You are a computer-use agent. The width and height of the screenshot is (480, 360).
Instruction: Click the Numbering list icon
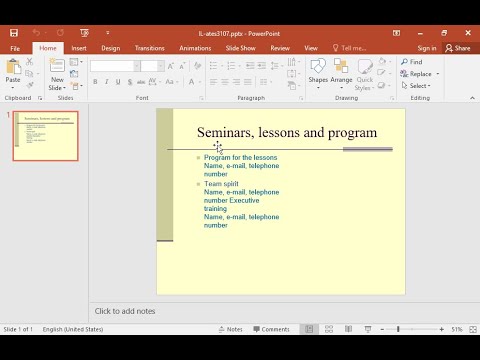click(231, 66)
